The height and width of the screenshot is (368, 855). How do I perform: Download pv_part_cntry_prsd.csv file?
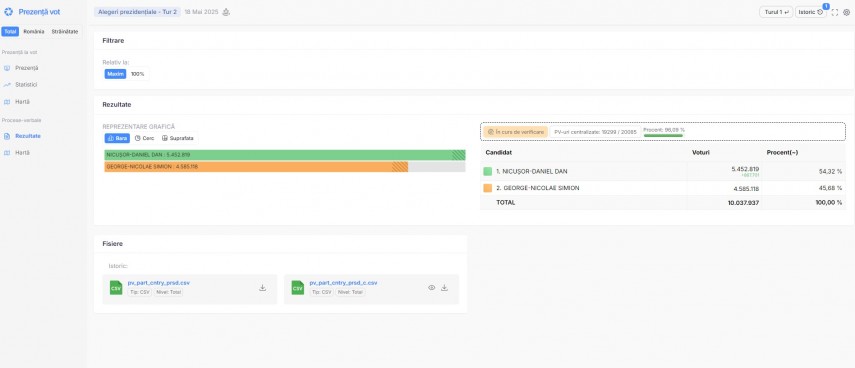pyautogui.click(x=262, y=288)
